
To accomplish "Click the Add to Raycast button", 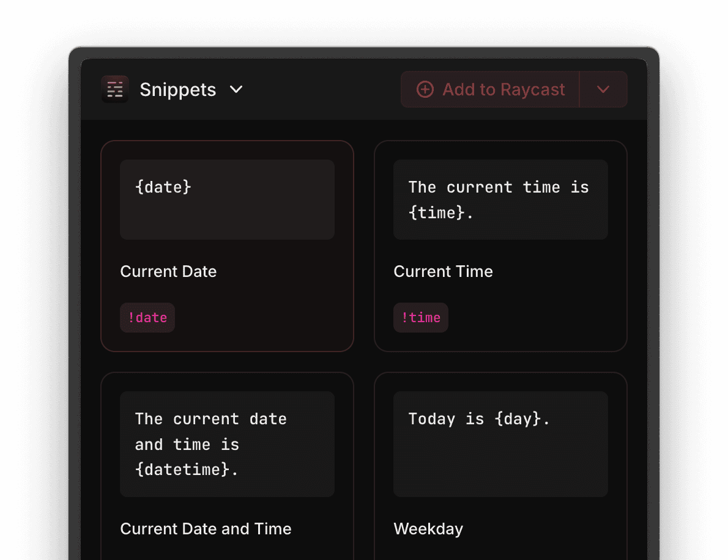I will (x=489, y=89).
